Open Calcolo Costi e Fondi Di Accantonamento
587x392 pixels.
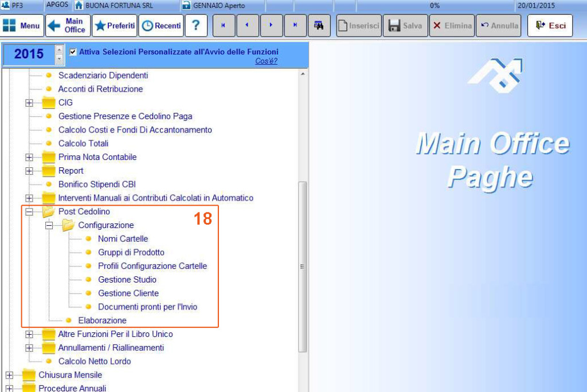tap(135, 130)
